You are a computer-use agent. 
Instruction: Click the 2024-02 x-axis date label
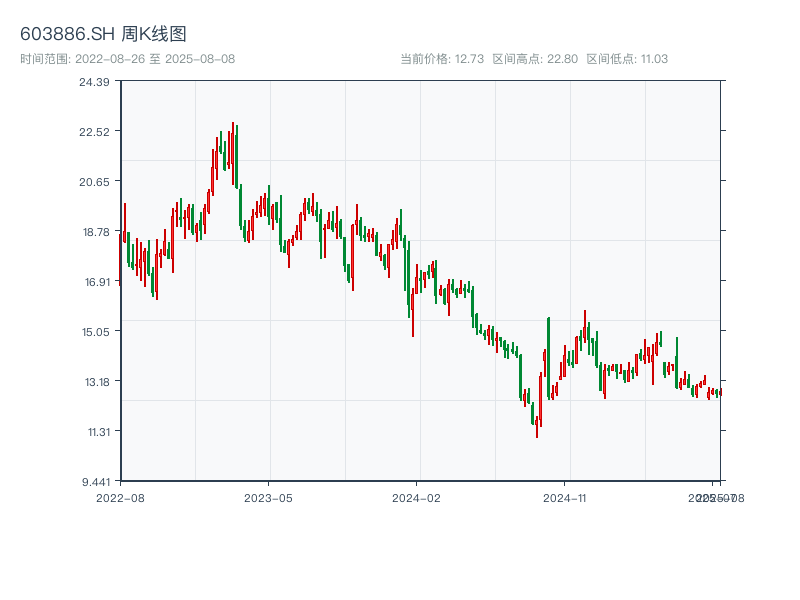[416, 497]
